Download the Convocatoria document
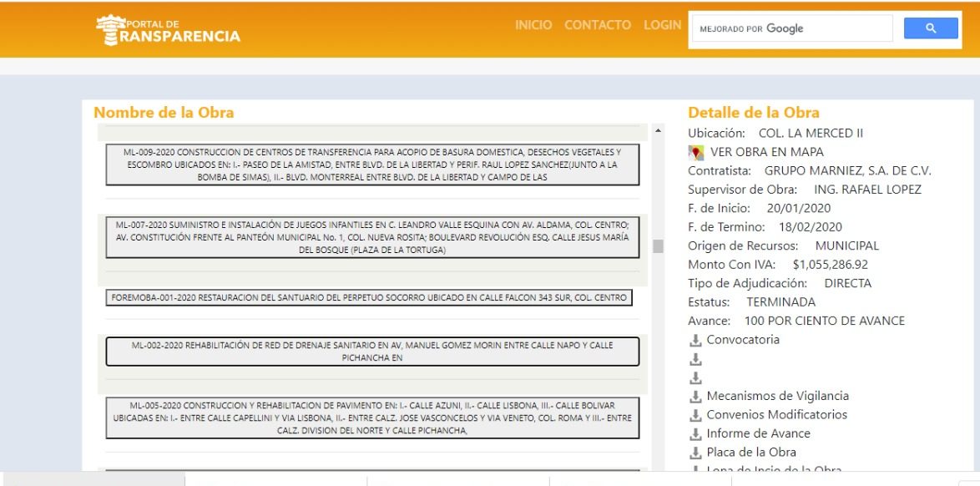Image resolution: width=980 pixels, height=486 pixels. tap(742, 340)
